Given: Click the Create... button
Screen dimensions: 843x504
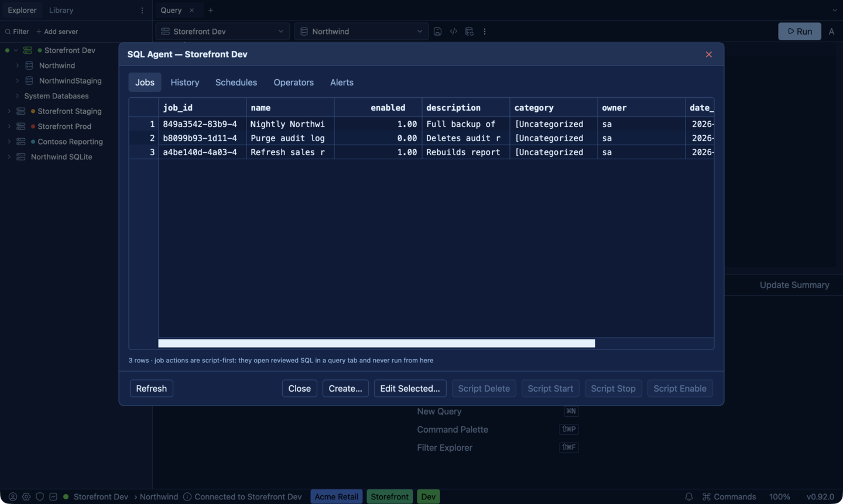Looking at the screenshot, I should [x=345, y=389].
